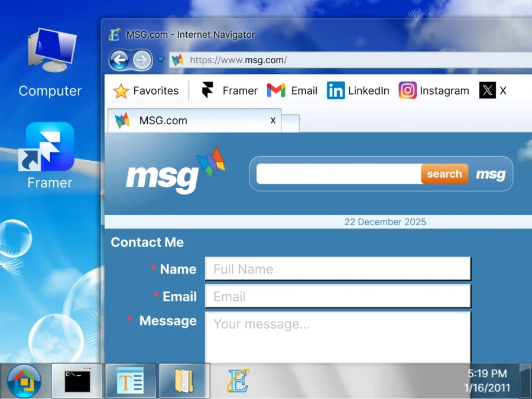Open the Computer desktop icon
The image size is (532, 399).
point(51,63)
